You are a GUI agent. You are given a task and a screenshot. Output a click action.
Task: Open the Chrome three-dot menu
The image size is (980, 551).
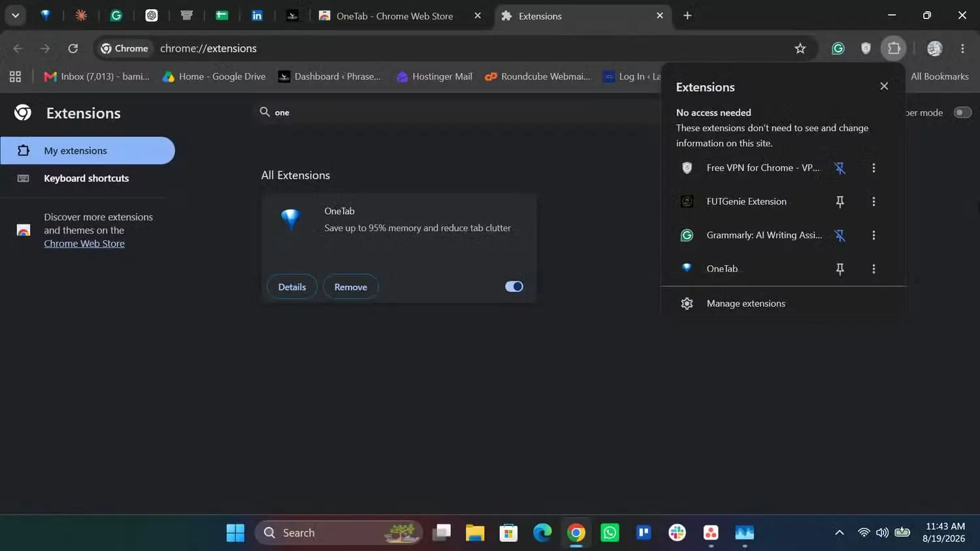(962, 48)
